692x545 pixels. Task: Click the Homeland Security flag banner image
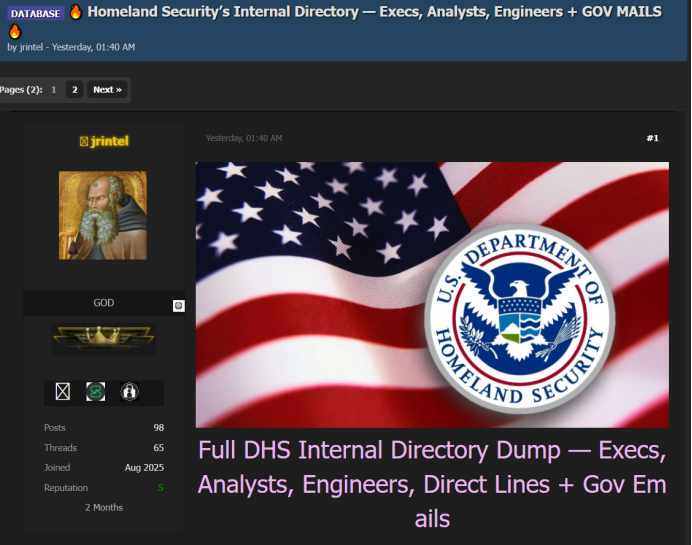point(432,295)
